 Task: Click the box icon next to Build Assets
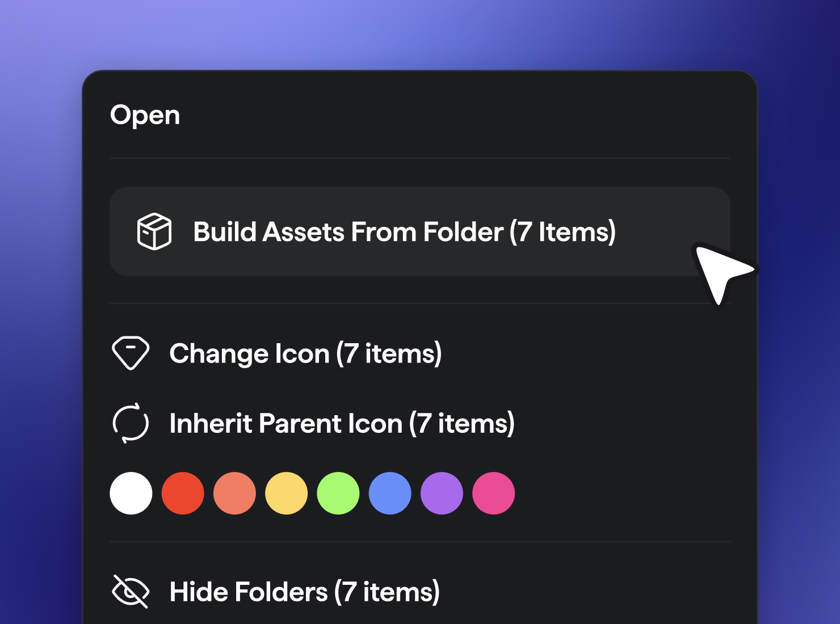[x=154, y=232]
